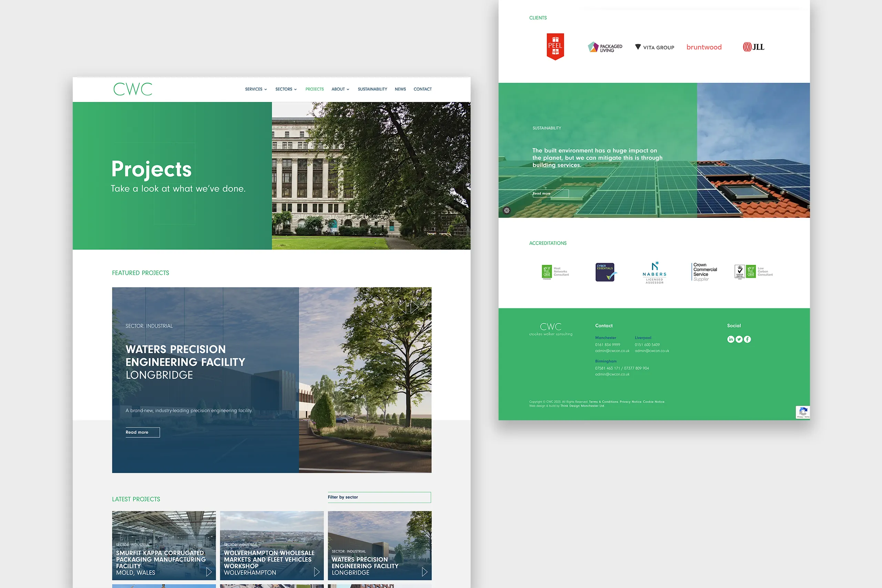Expand the Sectors dropdown menu

[286, 89]
